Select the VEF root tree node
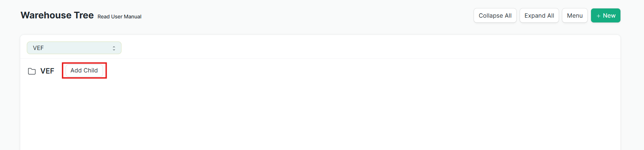Image resolution: width=644 pixels, height=150 pixels. [x=47, y=71]
